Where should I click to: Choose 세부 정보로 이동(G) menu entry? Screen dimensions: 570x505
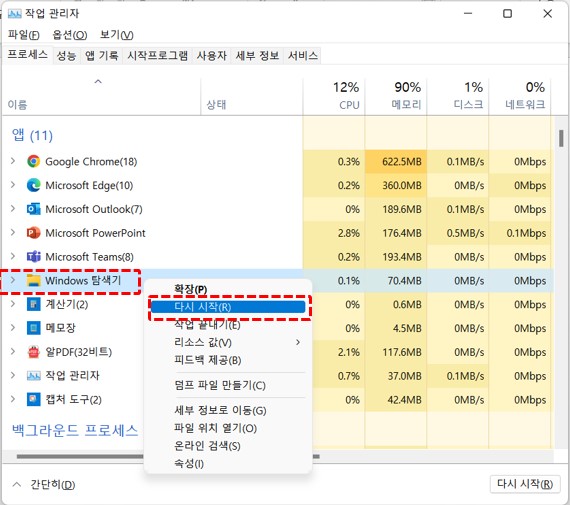point(228,410)
